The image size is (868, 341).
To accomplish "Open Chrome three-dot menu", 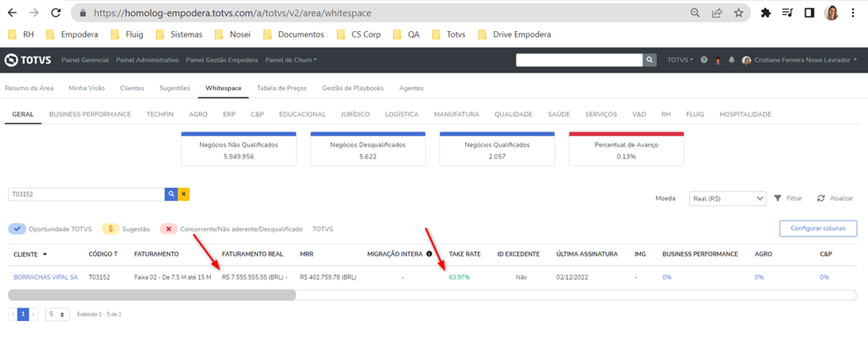I will 853,13.
